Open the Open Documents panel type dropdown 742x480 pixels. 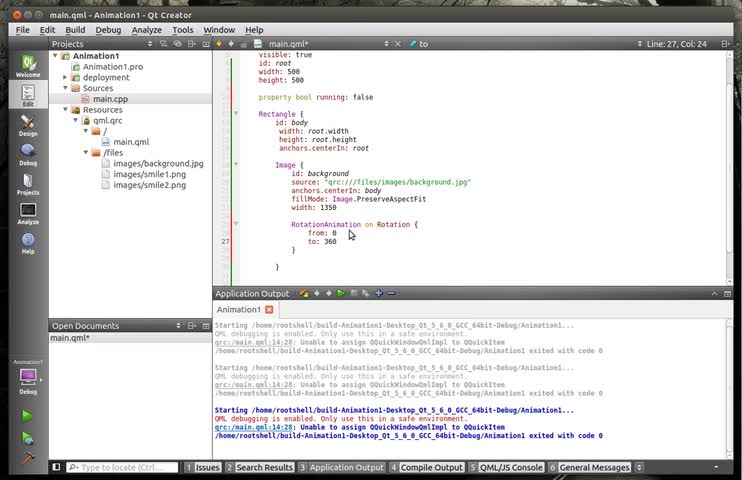tap(178, 326)
